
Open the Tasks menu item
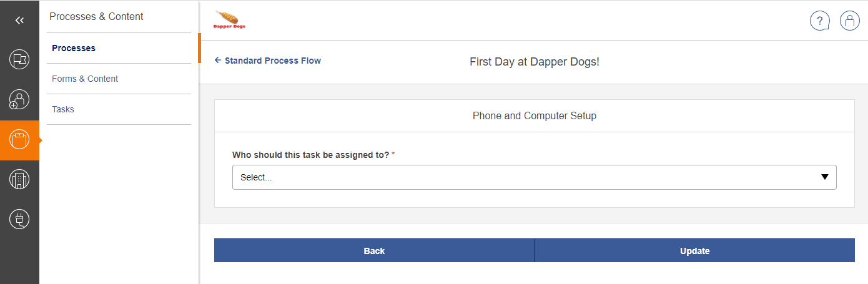point(63,109)
